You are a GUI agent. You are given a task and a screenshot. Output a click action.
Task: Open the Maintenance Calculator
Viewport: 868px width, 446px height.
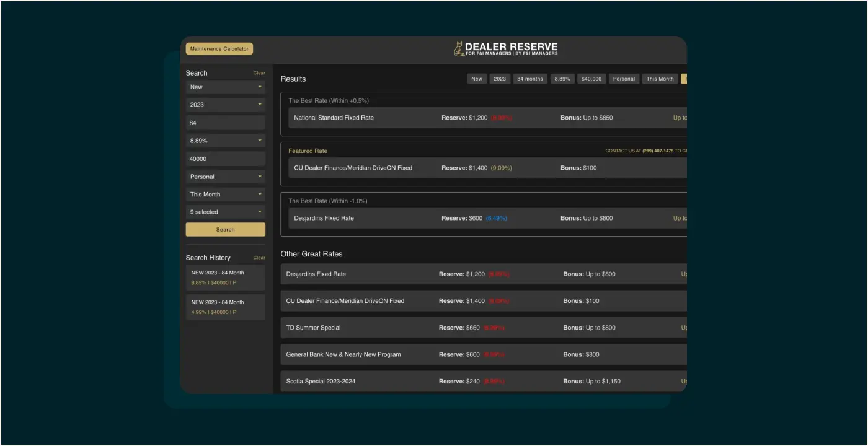[x=219, y=49]
